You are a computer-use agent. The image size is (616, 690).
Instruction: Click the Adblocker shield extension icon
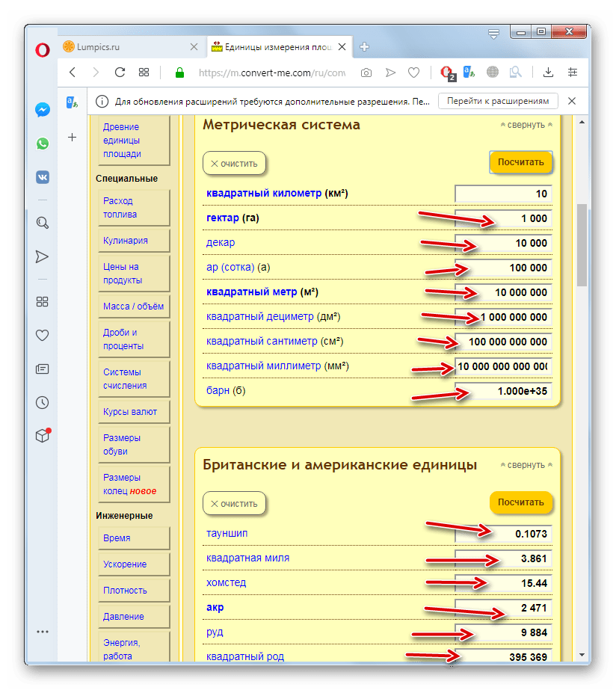click(446, 73)
